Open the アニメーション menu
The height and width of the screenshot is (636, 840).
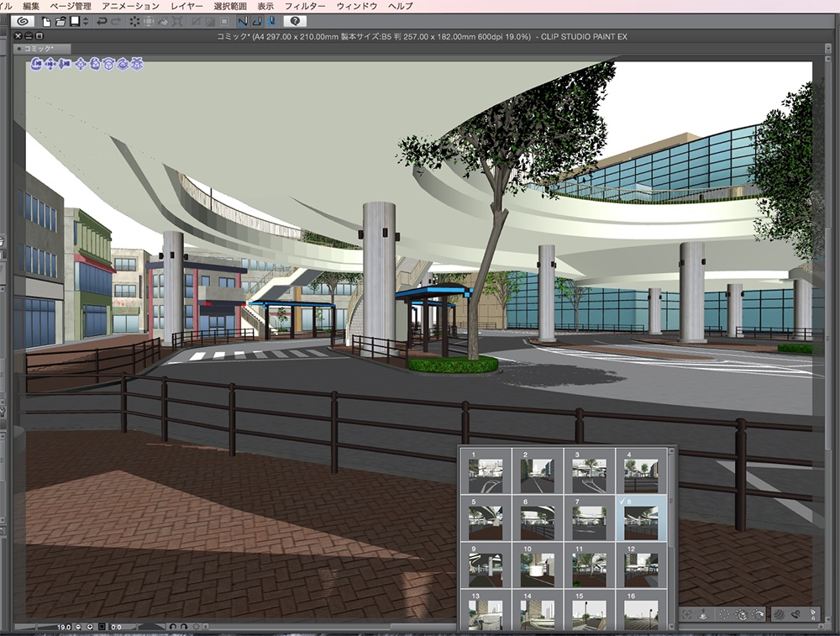tap(131, 6)
